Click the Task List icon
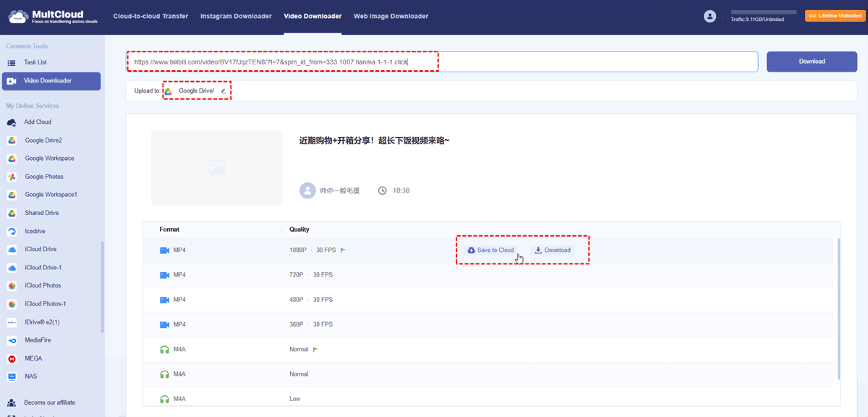Viewport: 868px width, 417px height. 12,62
